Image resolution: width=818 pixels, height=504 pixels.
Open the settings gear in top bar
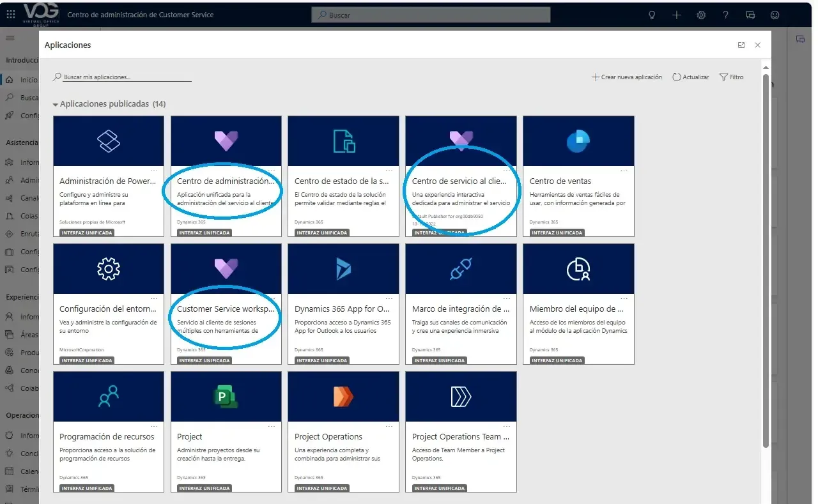coord(701,15)
